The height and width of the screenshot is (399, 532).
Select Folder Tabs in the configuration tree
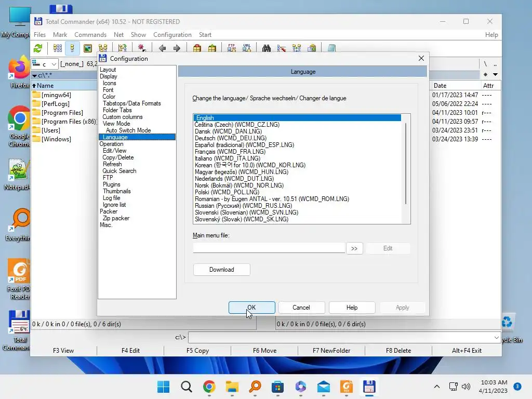coord(117,110)
